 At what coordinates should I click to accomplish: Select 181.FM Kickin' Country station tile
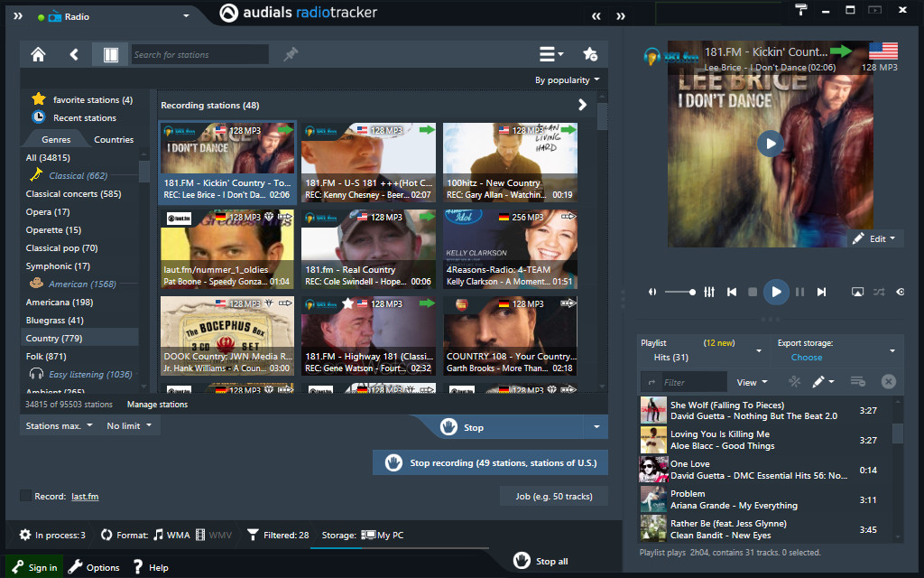tap(226, 163)
